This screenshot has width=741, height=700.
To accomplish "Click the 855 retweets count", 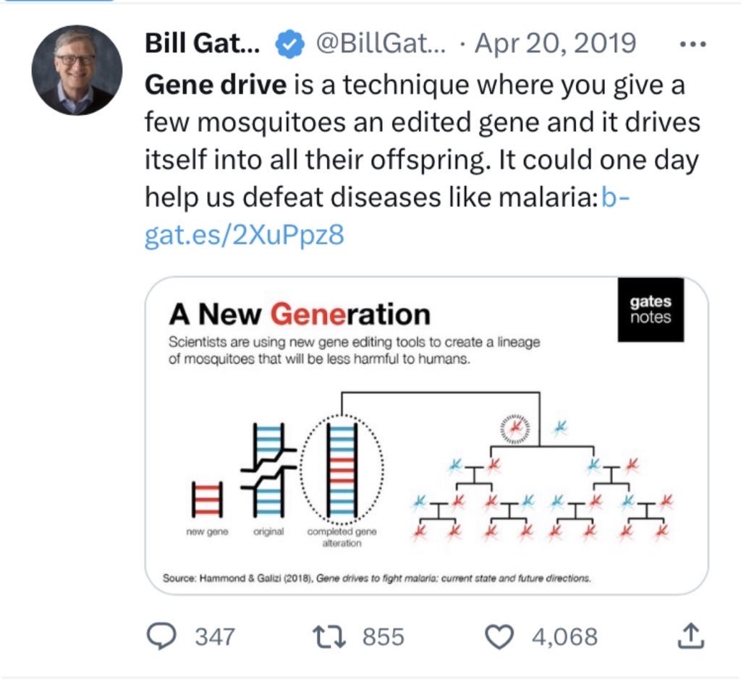I will pos(383,636).
